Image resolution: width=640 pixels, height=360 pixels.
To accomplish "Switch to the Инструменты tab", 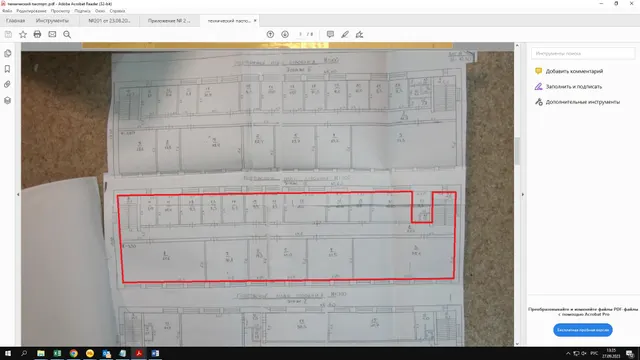I will point(52,20).
